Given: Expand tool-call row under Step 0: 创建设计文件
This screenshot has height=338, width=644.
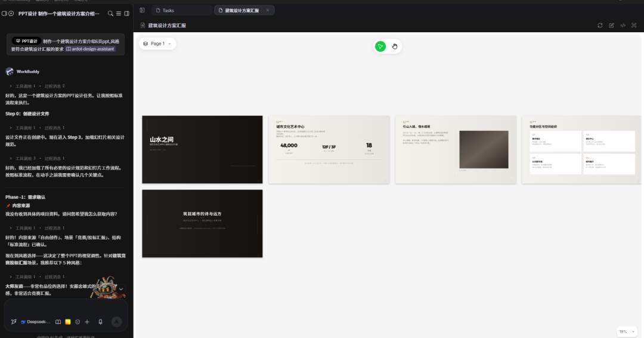Looking at the screenshot, I should (37, 128).
